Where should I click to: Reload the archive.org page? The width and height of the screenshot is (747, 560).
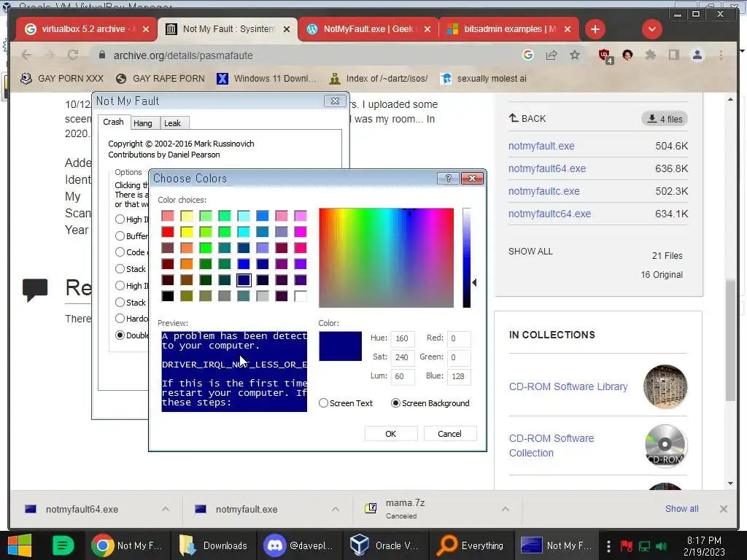pos(73,55)
